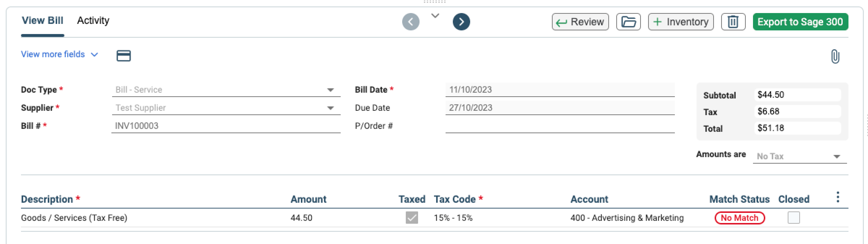Delete bill with trash icon
Viewport: 868px width, 244px height.
pyautogui.click(x=733, y=22)
